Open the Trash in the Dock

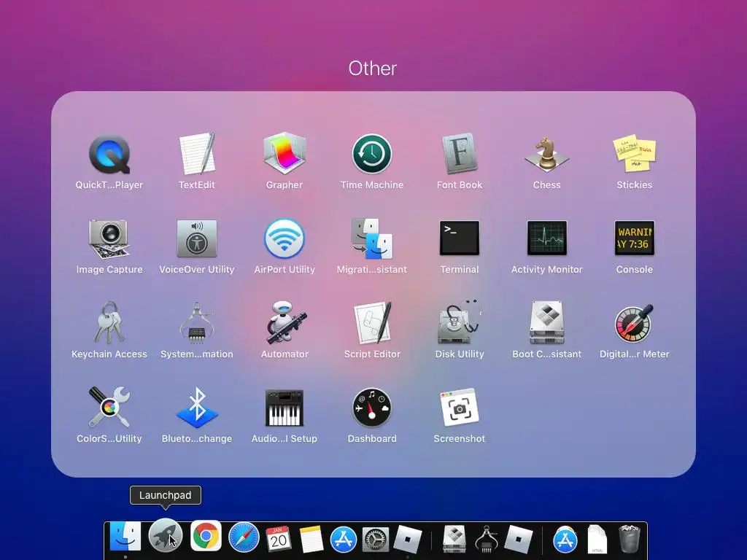pos(630,539)
